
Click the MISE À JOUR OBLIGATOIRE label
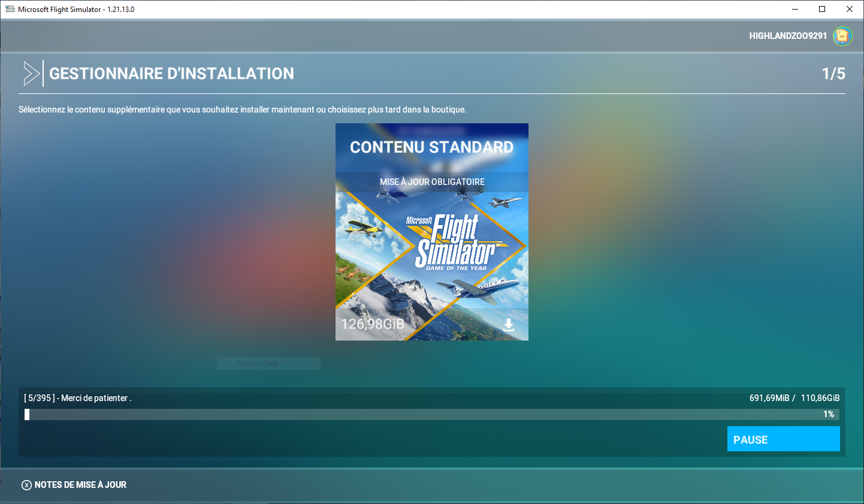click(432, 181)
